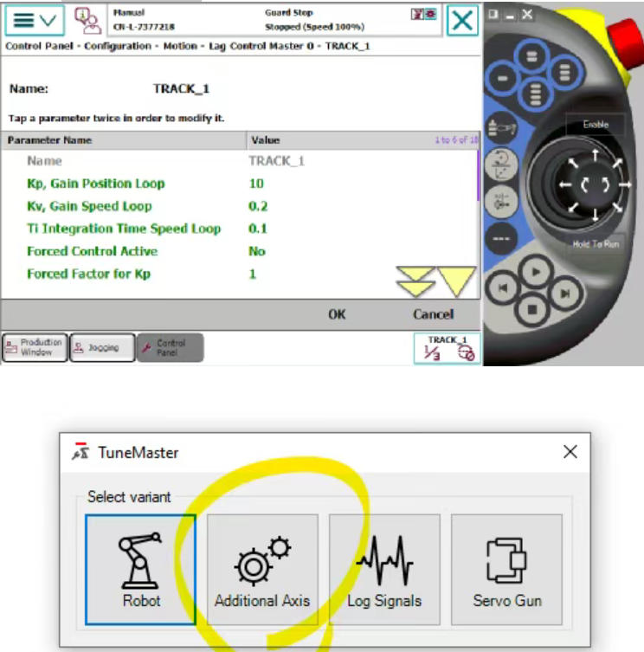Open the ABB main menu dropdown

34,19
